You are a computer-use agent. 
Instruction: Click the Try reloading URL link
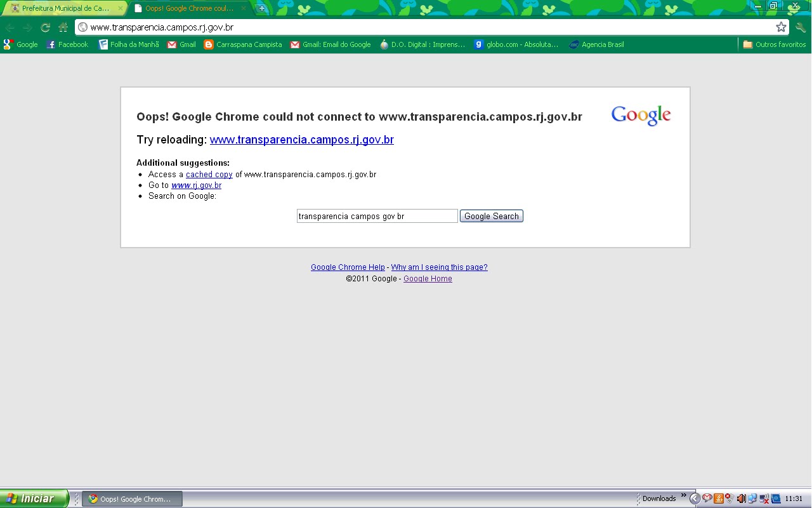302,140
